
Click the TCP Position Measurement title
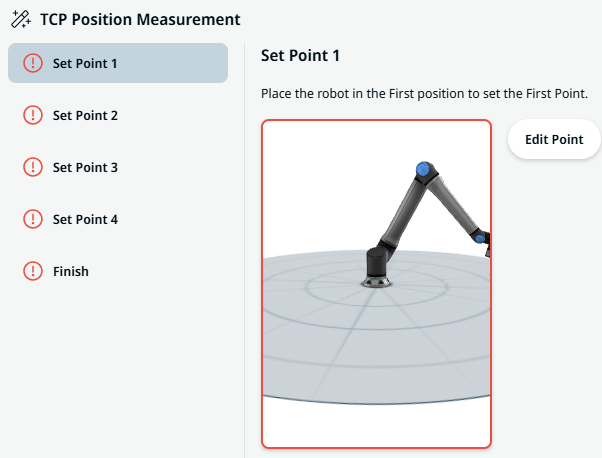tap(140, 19)
